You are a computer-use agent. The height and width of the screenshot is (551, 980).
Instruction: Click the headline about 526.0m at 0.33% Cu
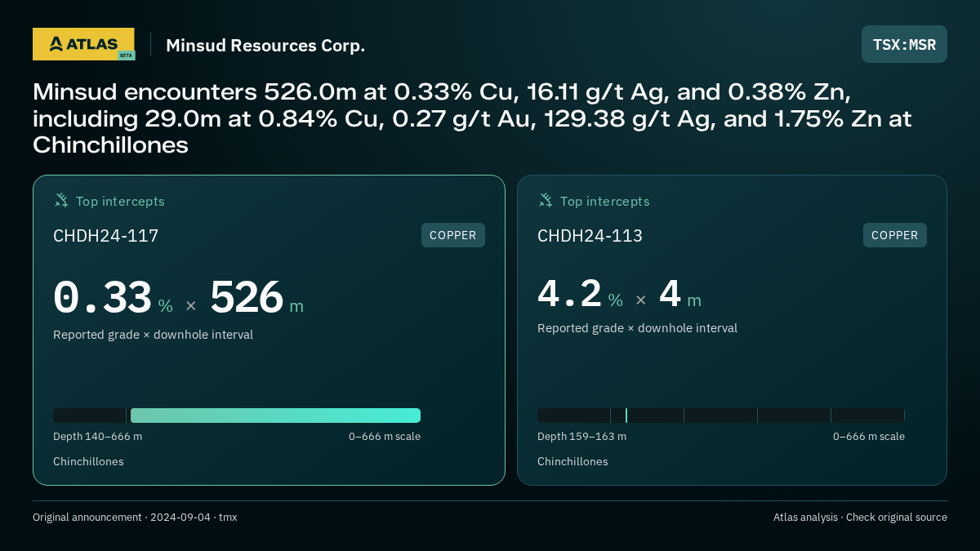tap(472, 118)
